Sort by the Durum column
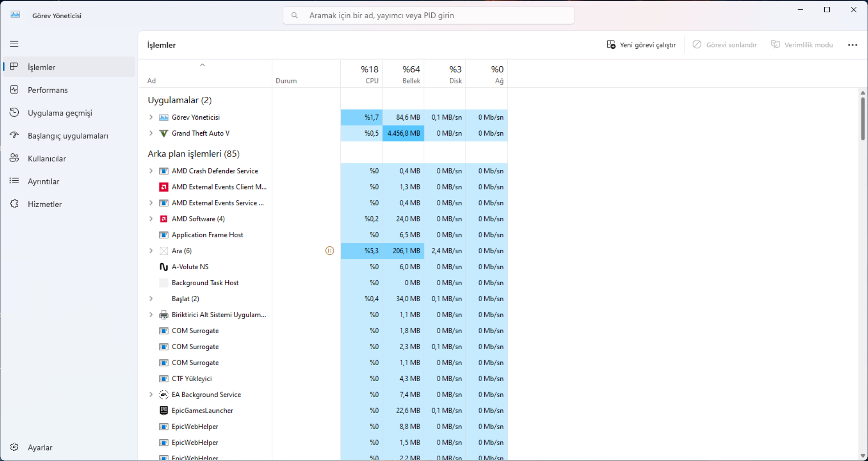 (307, 73)
